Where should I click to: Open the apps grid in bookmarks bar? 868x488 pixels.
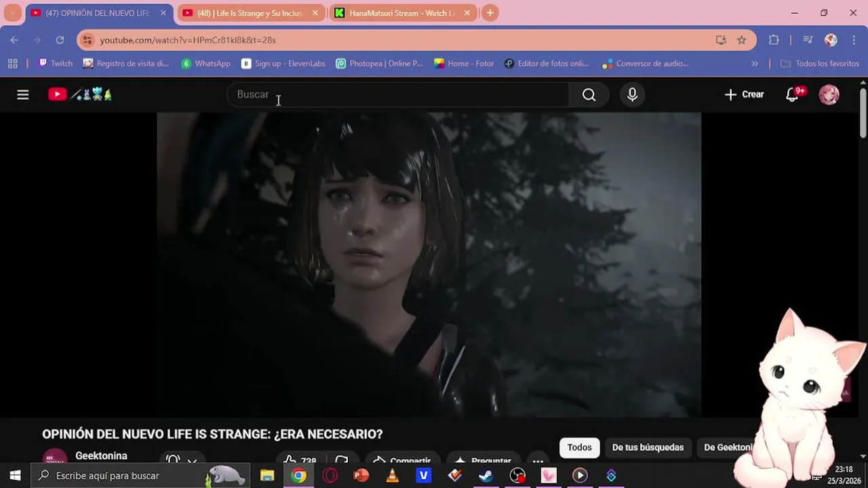click(x=12, y=64)
